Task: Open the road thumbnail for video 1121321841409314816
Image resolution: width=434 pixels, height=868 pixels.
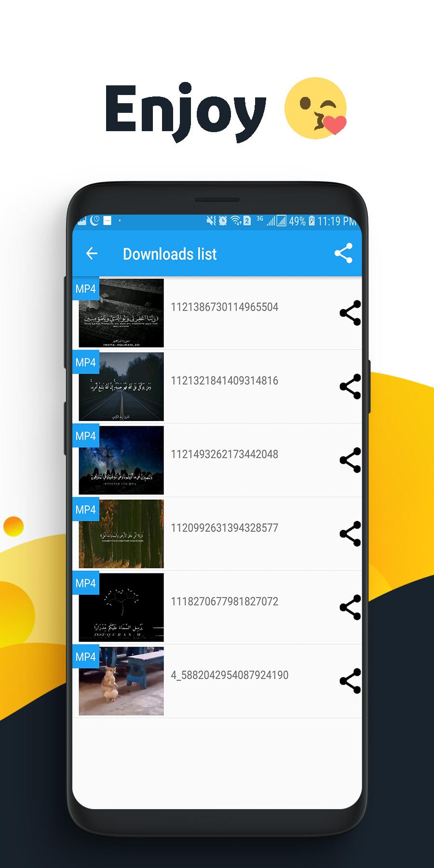Action: (121, 386)
